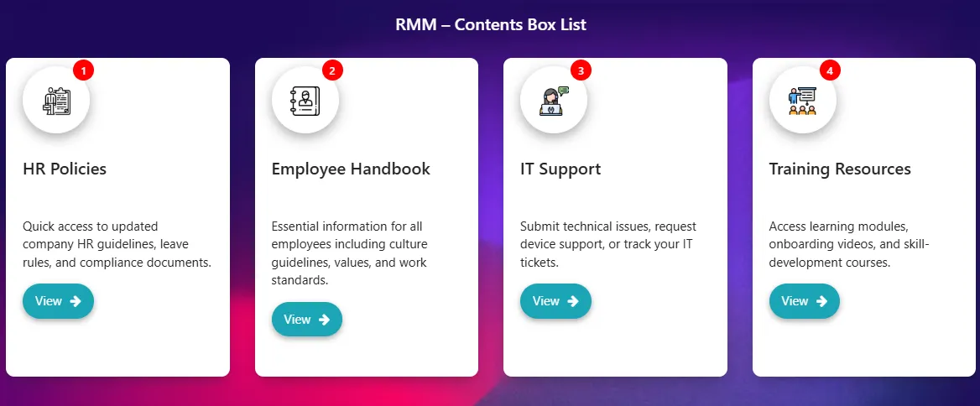The image size is (980, 406).
Task: Select the "IT Support" card title
Action: click(x=560, y=169)
